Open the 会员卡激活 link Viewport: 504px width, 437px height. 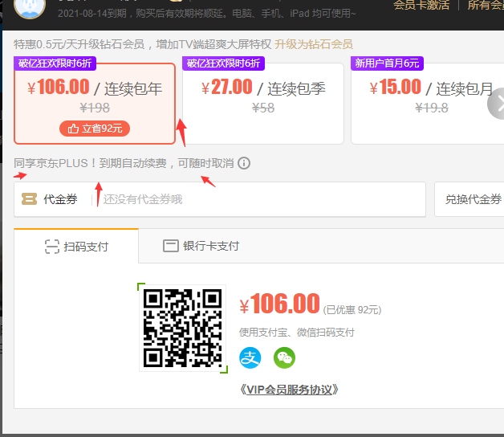coord(421,5)
